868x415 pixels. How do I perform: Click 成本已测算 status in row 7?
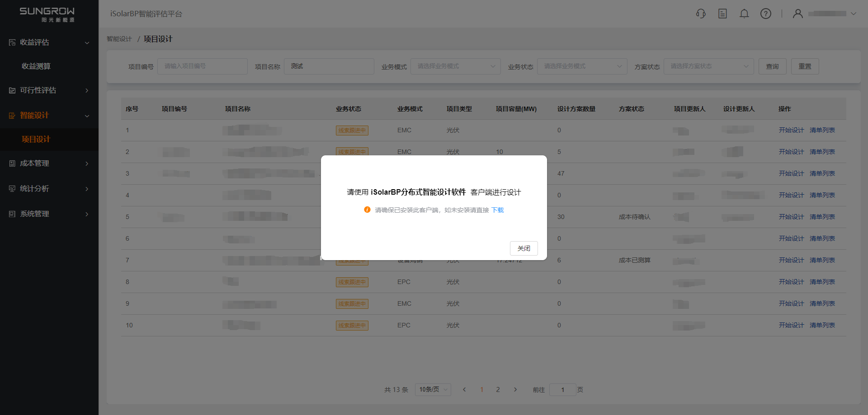pos(635,260)
